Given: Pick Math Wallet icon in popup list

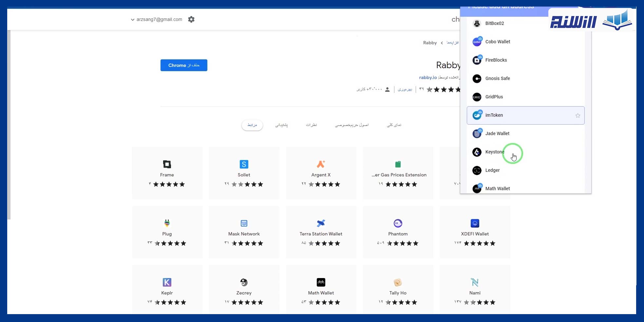Looking at the screenshot, I should coord(477,189).
